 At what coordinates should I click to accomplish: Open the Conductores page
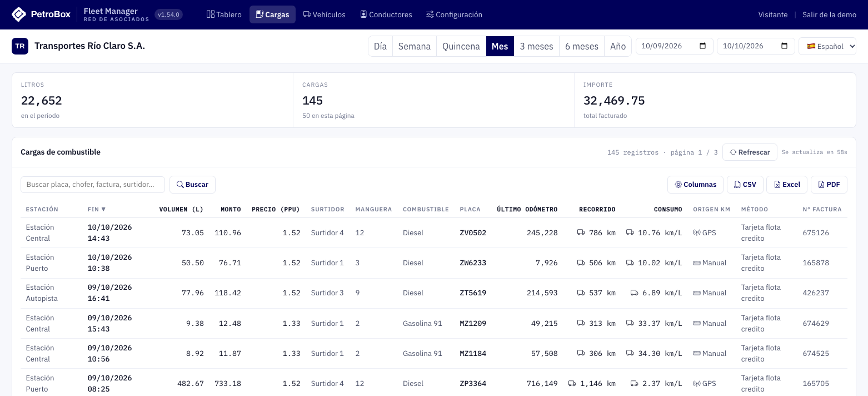click(x=386, y=14)
